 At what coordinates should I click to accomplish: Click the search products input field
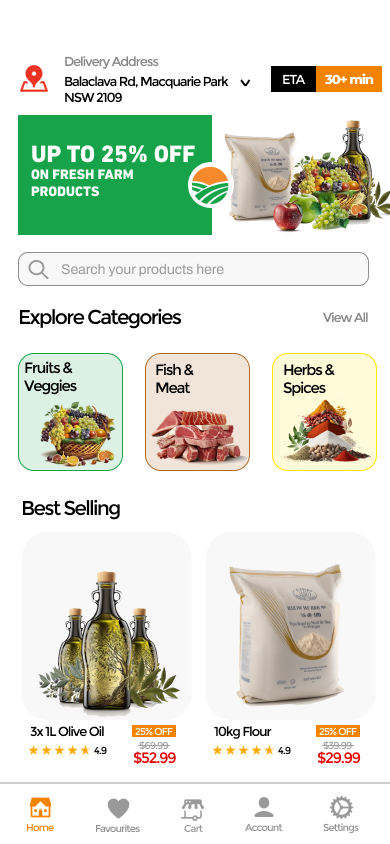coord(194,269)
